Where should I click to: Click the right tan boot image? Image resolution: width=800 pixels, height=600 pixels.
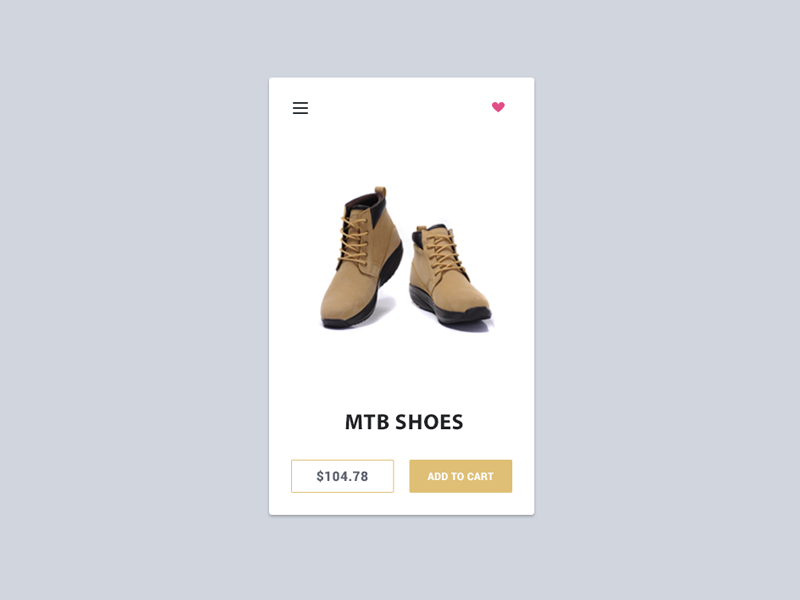[x=449, y=276]
